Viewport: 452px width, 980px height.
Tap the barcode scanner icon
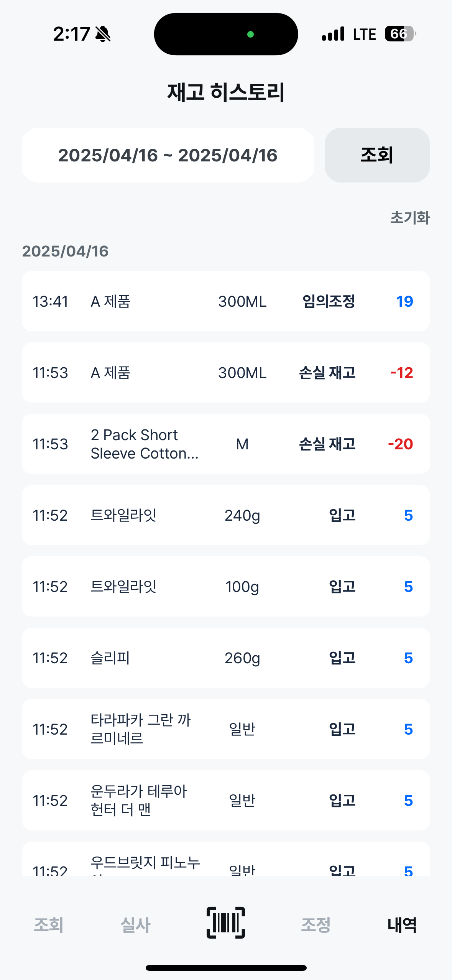[225, 923]
